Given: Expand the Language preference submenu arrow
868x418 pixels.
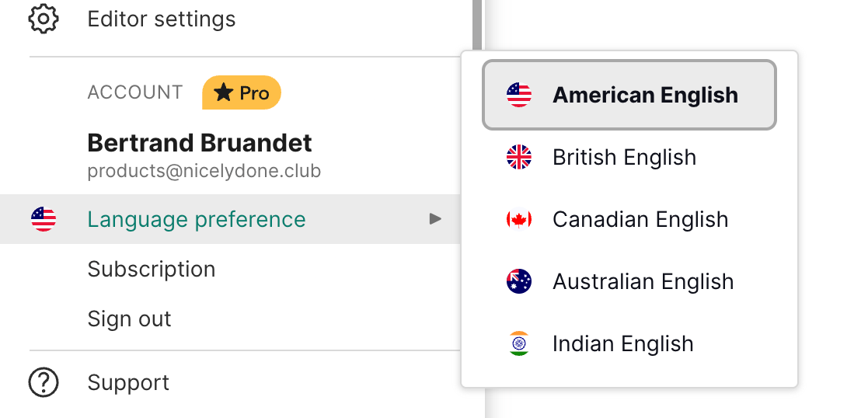Looking at the screenshot, I should [436, 219].
